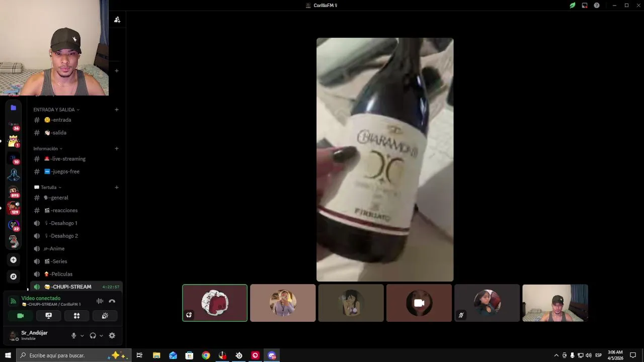
Task: Join the Anime voice channel
Action: [x=75, y=249]
